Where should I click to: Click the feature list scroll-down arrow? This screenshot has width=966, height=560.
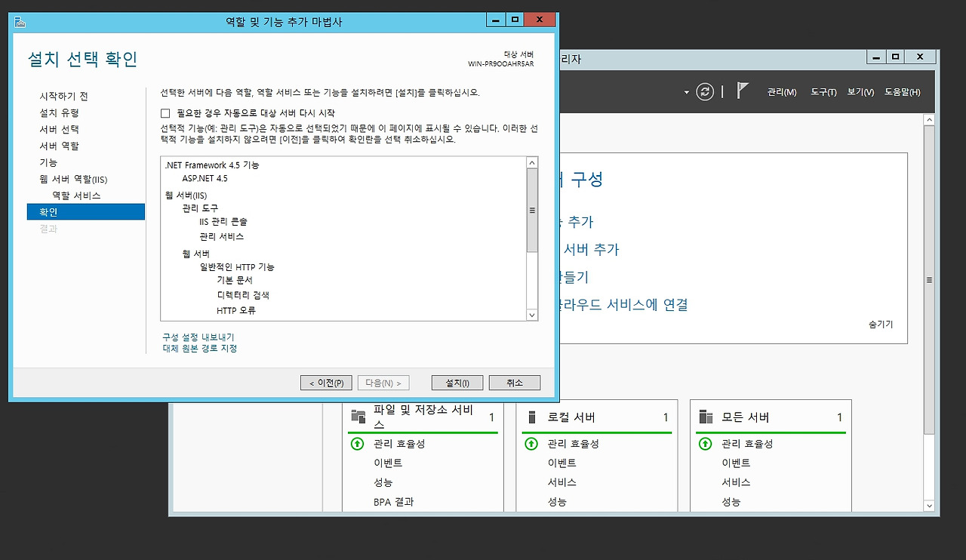click(x=531, y=315)
